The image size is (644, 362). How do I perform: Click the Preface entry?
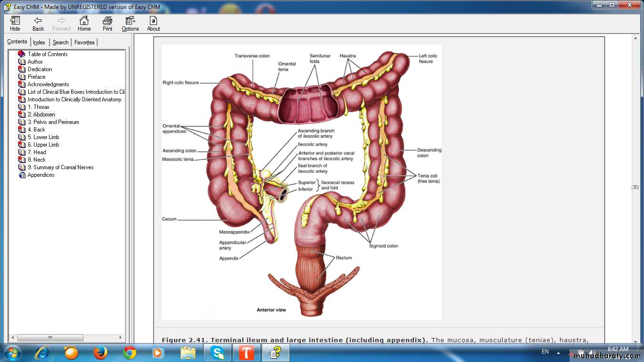click(x=36, y=77)
